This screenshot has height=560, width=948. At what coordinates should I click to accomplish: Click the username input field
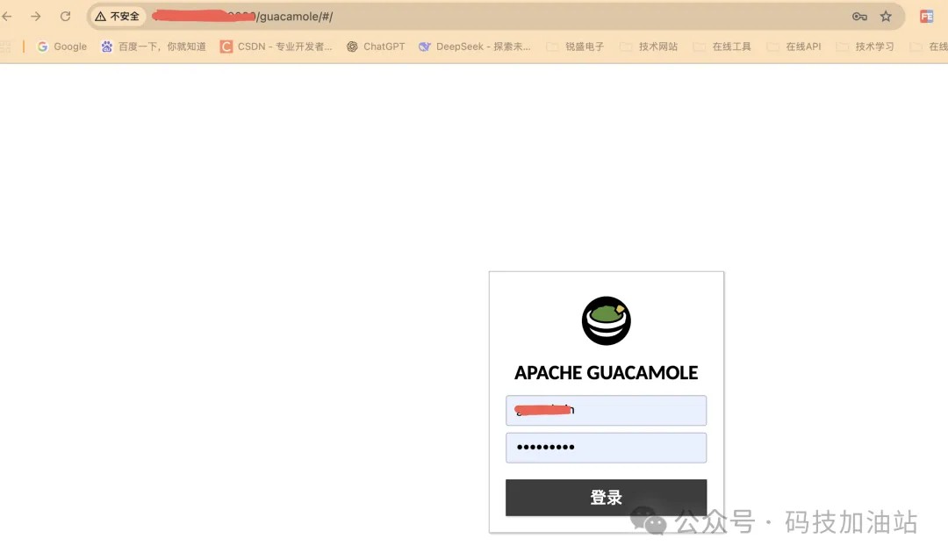pos(606,411)
